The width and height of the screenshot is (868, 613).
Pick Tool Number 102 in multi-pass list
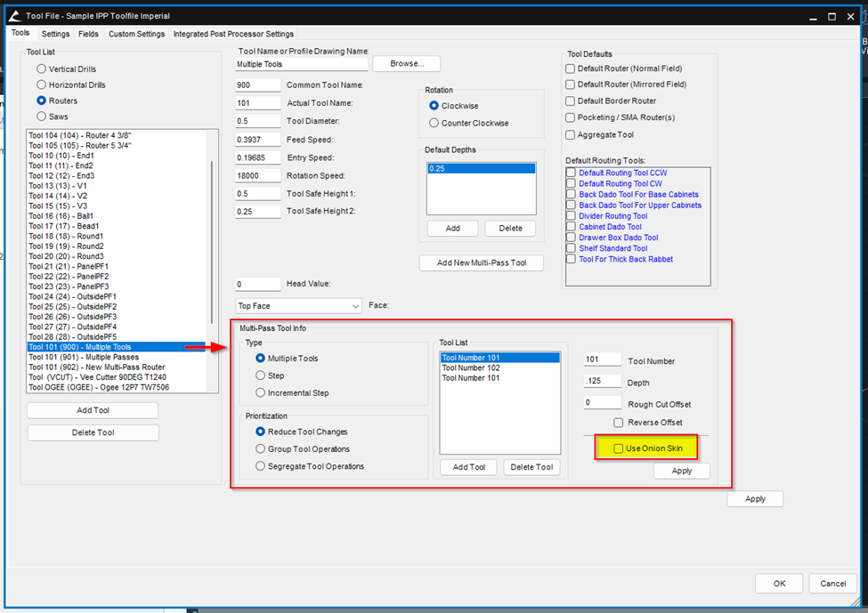tap(470, 367)
